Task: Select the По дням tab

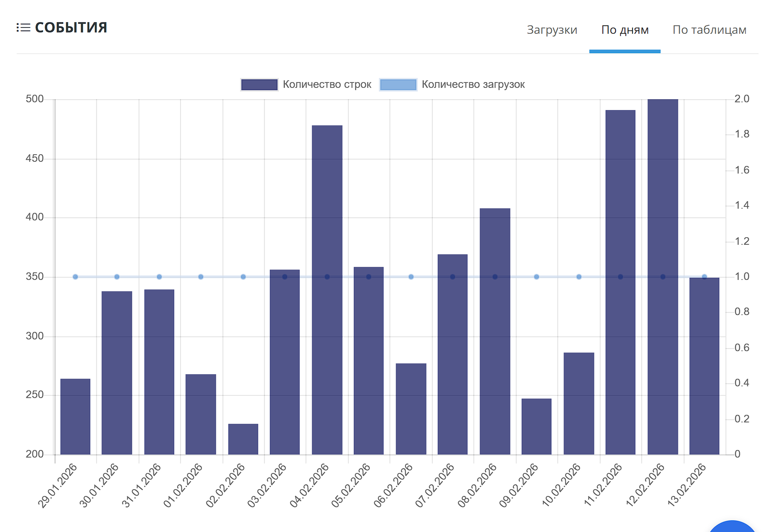Action: [625, 30]
